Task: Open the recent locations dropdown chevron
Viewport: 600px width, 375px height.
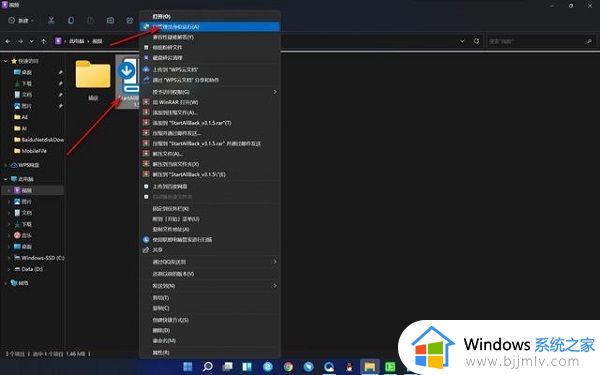Action: (32, 41)
